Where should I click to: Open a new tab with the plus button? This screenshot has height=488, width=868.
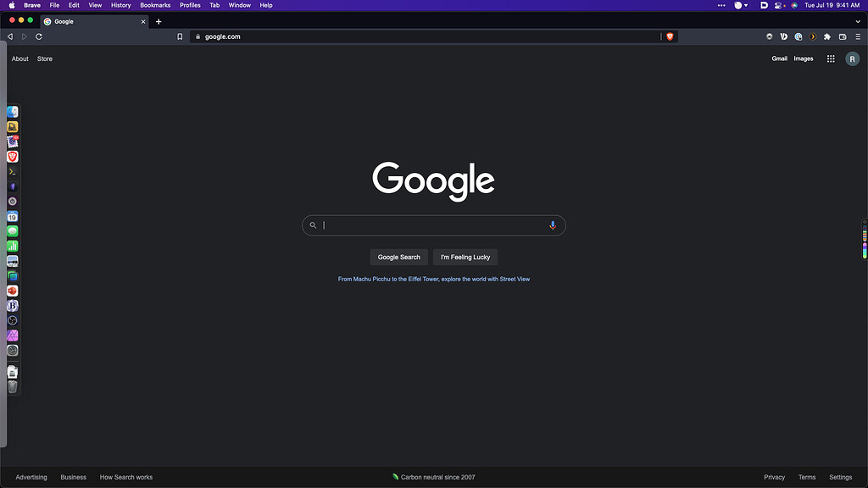[x=159, y=21]
